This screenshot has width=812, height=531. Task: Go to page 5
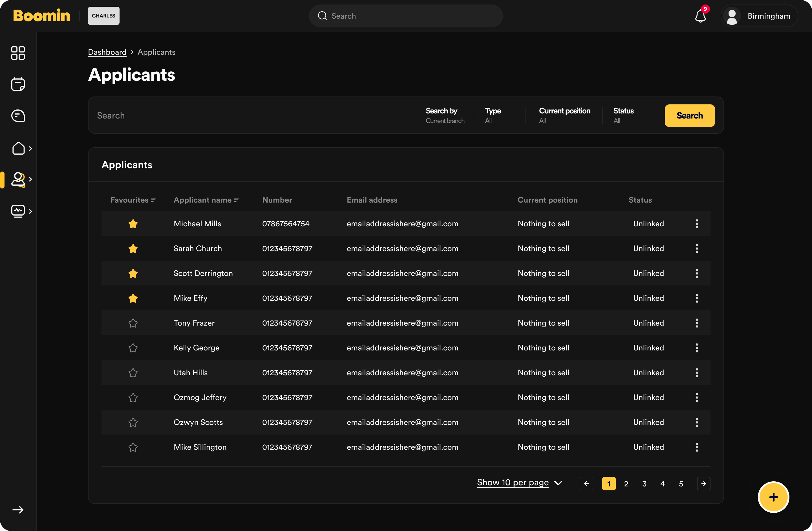tap(681, 484)
